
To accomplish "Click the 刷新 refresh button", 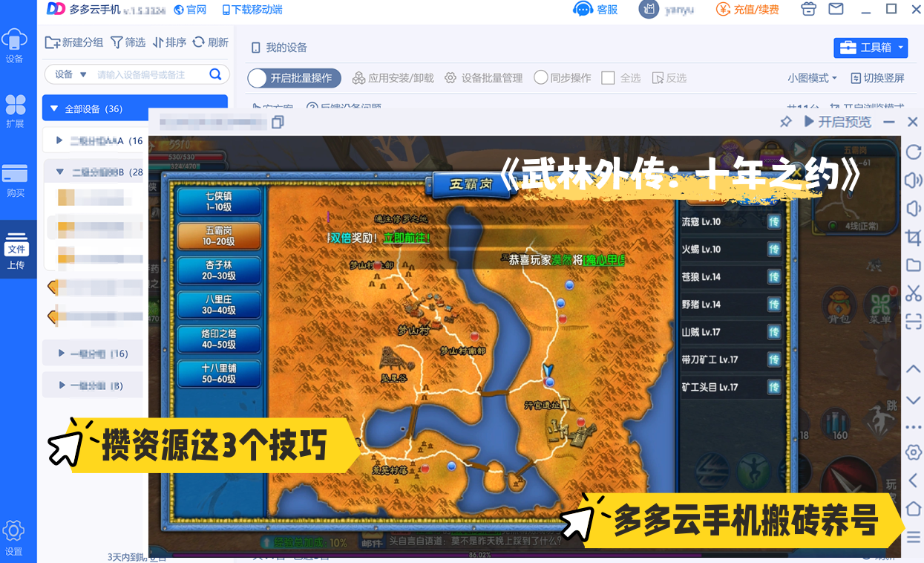I will coord(211,42).
